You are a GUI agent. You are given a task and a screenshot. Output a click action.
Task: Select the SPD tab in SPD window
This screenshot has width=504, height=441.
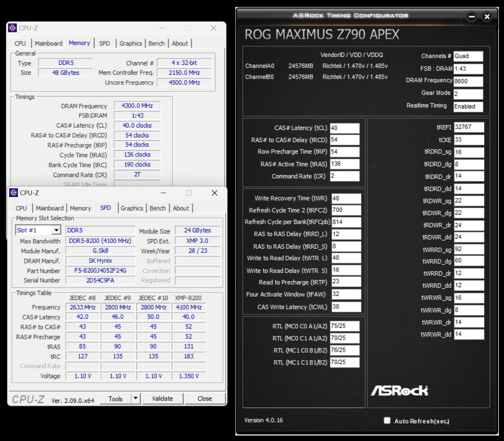pos(106,208)
